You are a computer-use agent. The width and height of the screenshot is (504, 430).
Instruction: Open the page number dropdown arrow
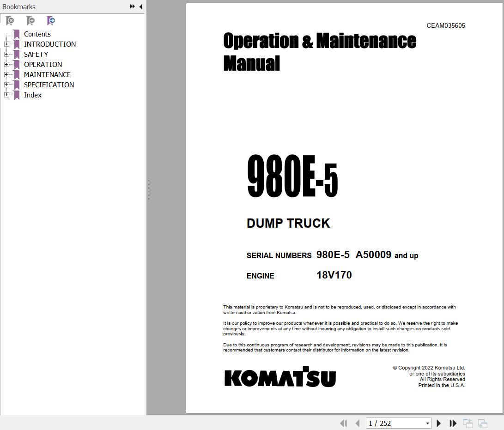(x=427, y=423)
